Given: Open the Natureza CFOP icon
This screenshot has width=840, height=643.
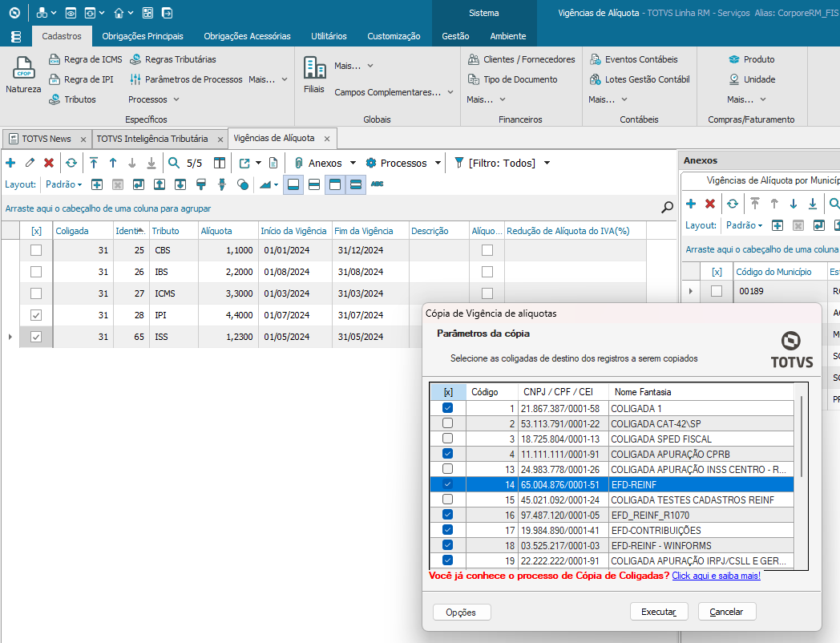Looking at the screenshot, I should click(x=23, y=75).
